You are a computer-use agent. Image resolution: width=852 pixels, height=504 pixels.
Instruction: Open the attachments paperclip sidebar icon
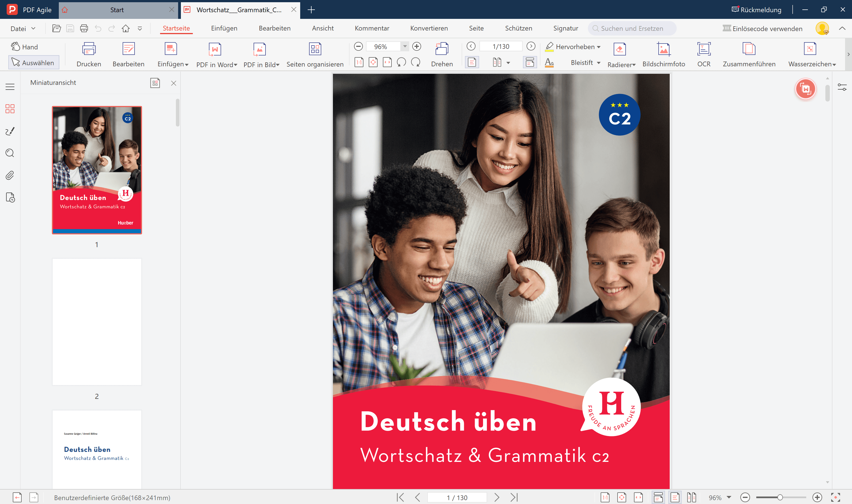coord(10,175)
